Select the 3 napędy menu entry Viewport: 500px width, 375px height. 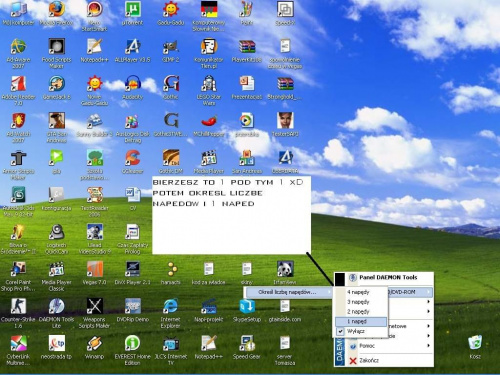click(x=362, y=302)
